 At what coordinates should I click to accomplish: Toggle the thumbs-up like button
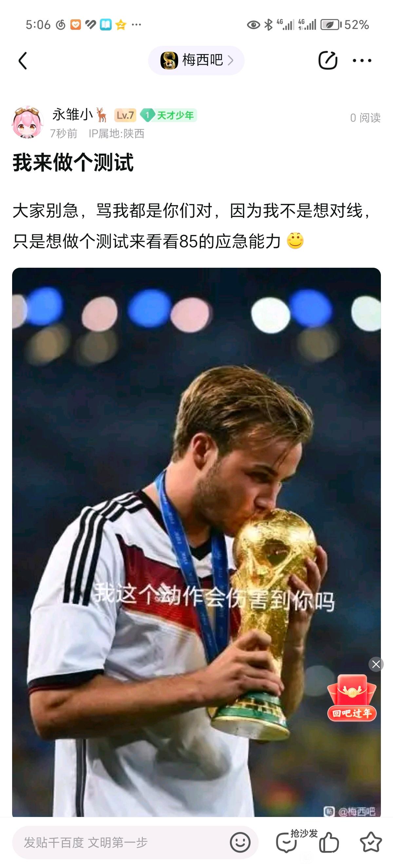(x=328, y=842)
